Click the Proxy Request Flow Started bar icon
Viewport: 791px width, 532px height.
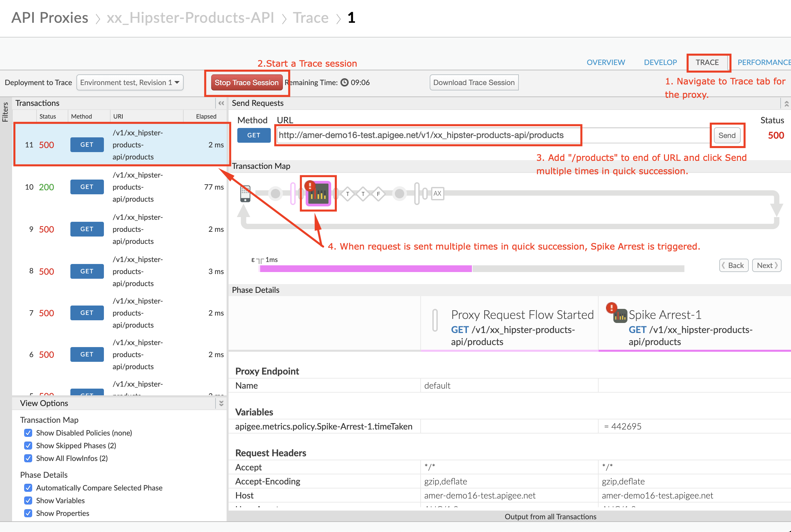click(435, 320)
